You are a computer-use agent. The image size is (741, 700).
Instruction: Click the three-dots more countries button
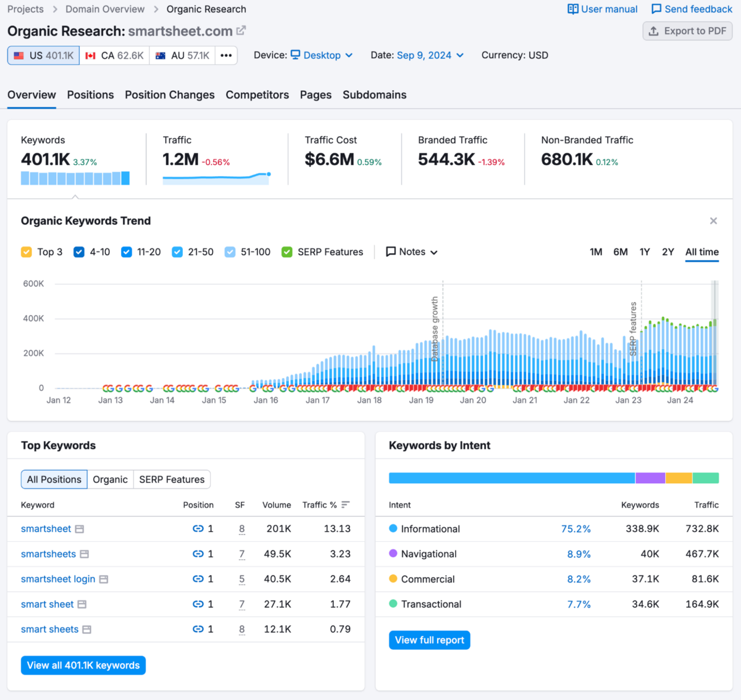pyautogui.click(x=226, y=56)
